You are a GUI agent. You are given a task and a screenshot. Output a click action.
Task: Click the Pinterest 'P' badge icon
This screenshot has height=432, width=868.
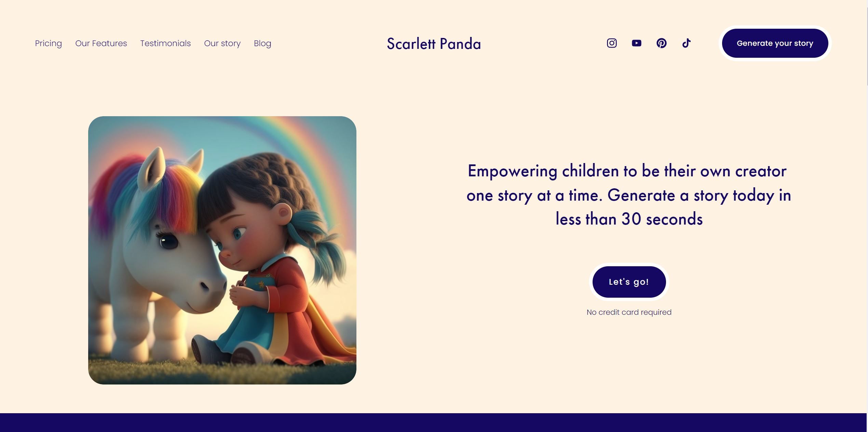(x=662, y=43)
